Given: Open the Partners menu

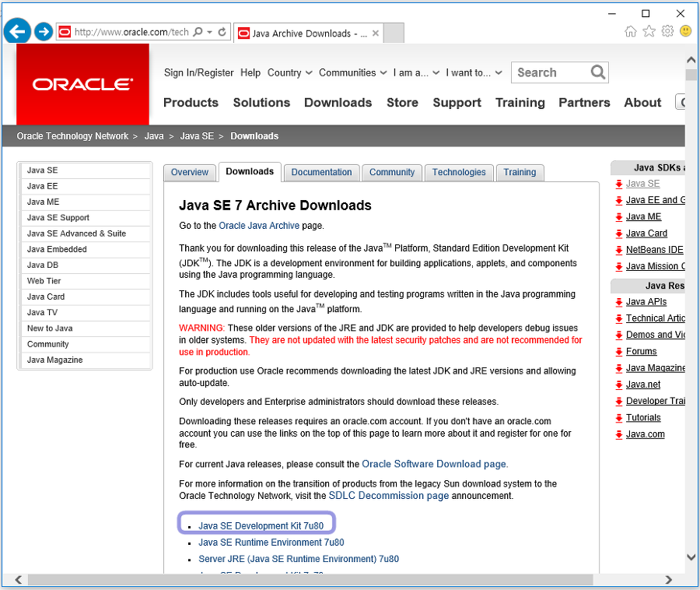Looking at the screenshot, I should 584,102.
